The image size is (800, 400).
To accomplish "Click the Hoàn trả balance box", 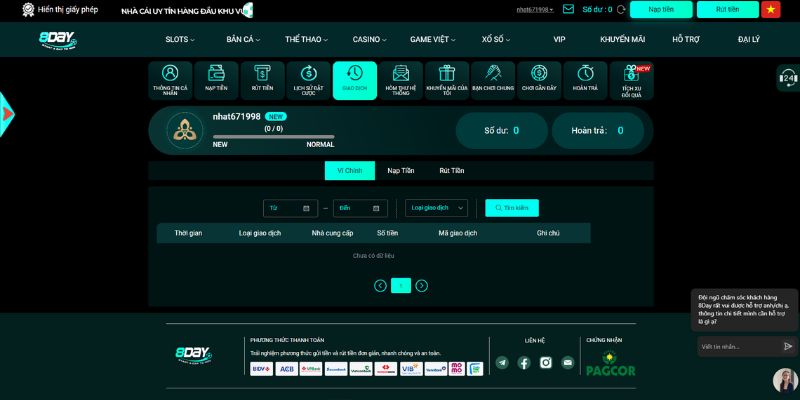I will 598,131.
